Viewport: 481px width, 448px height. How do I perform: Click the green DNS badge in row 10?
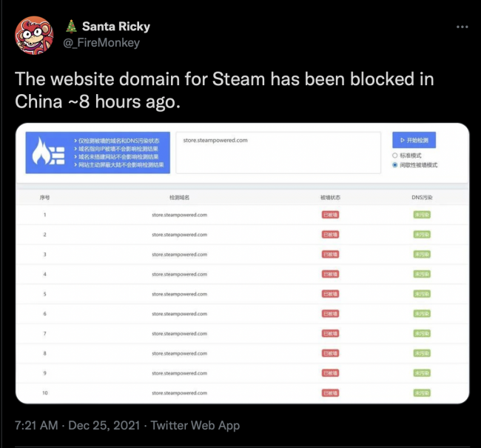point(422,392)
